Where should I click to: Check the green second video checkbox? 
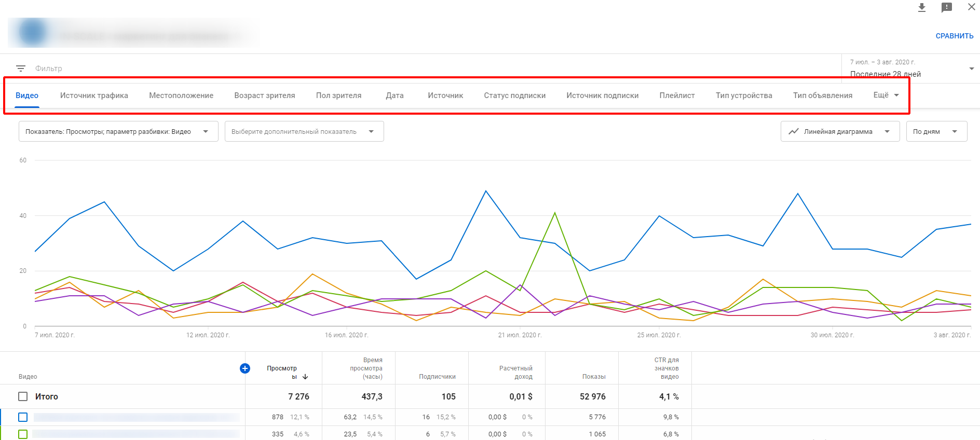tap(23, 434)
